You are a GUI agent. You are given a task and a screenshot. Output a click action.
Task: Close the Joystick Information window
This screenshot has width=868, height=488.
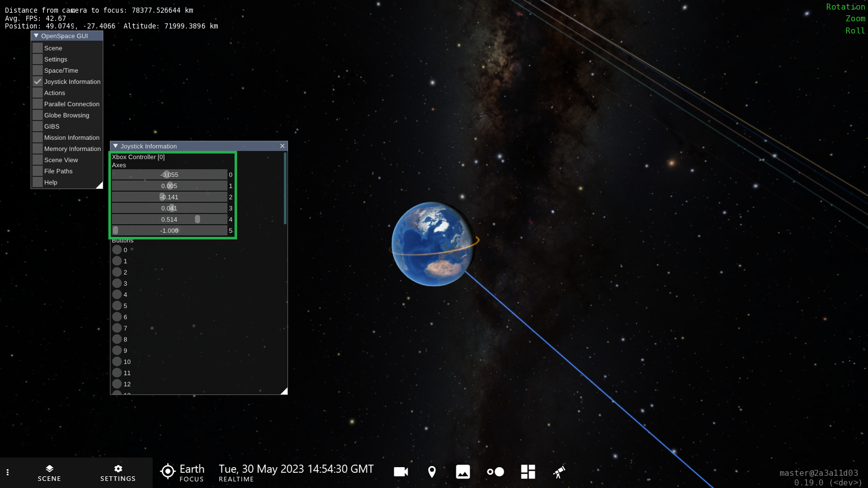pyautogui.click(x=282, y=146)
